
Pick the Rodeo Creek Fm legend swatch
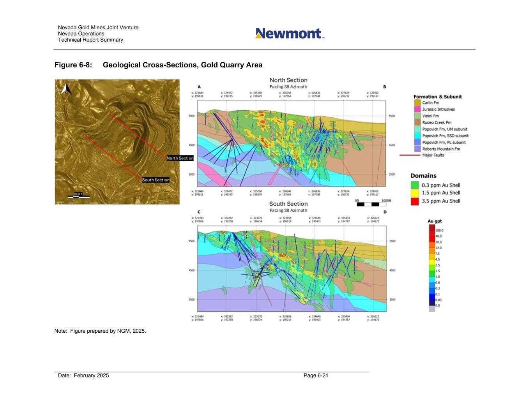(417, 123)
